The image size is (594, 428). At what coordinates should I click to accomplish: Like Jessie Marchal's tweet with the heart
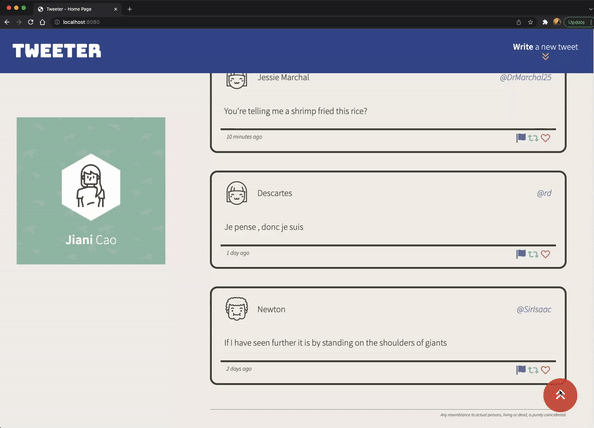(545, 138)
